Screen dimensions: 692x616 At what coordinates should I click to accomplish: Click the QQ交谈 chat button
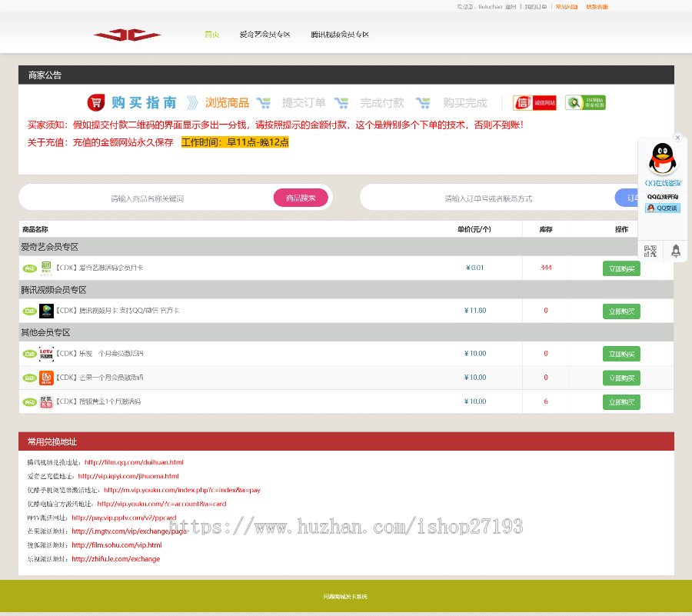coord(663,208)
